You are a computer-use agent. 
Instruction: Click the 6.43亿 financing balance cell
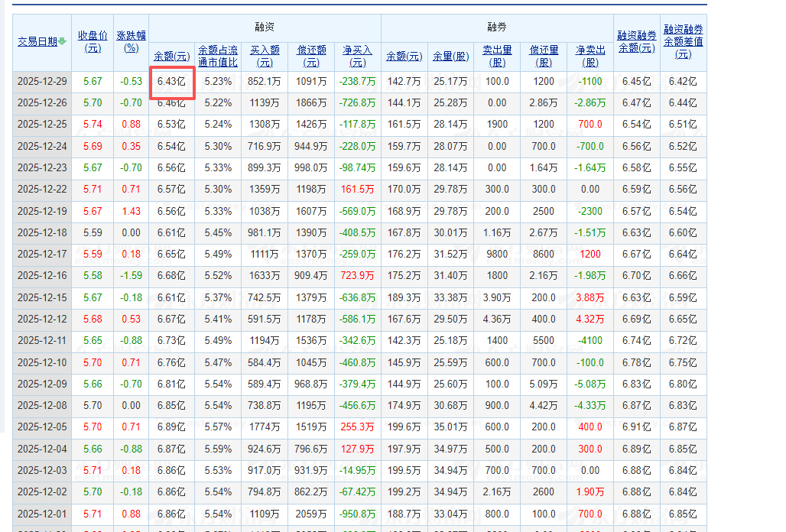tap(171, 82)
